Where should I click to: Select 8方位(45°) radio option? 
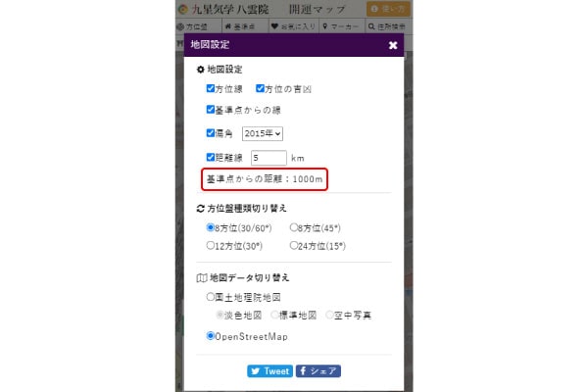[294, 227]
